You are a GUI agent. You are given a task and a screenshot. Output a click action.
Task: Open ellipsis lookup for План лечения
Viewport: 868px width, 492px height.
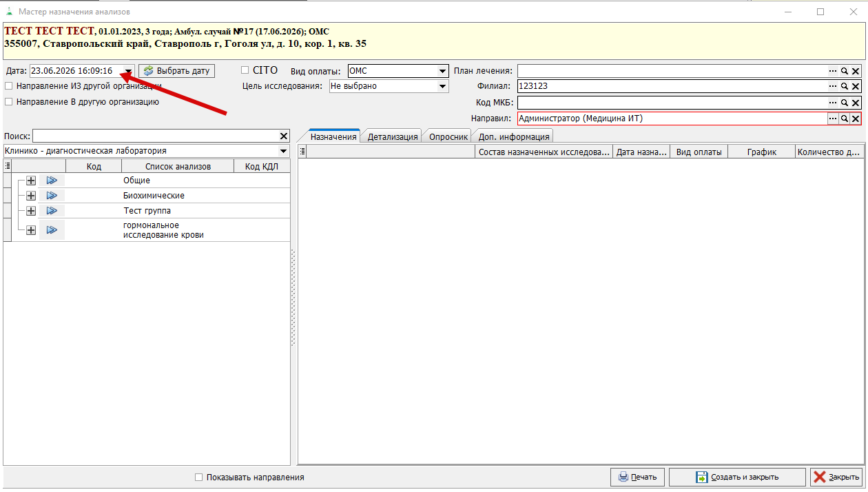[833, 71]
